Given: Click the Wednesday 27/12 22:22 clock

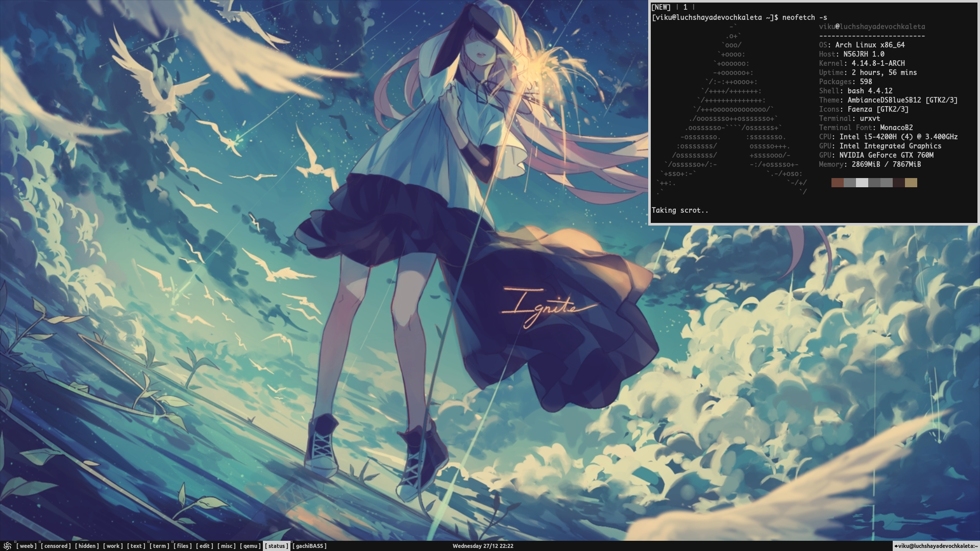Looking at the screenshot, I should [x=483, y=546].
